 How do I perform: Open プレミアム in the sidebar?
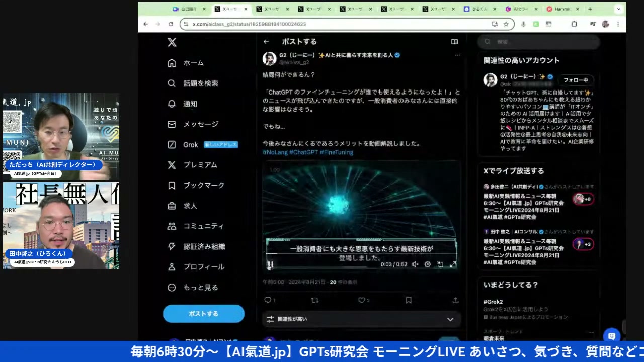pyautogui.click(x=192, y=165)
